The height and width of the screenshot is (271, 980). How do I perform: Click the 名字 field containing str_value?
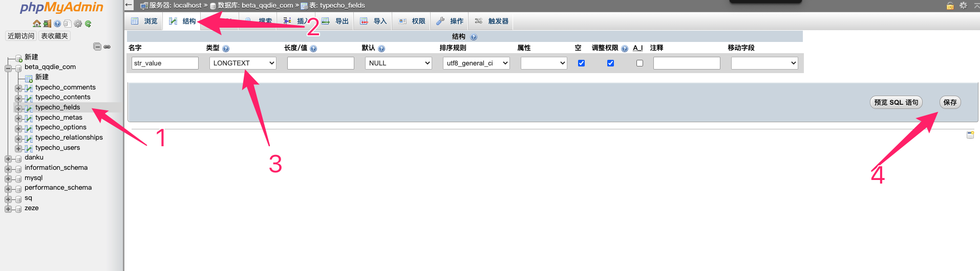pos(165,63)
